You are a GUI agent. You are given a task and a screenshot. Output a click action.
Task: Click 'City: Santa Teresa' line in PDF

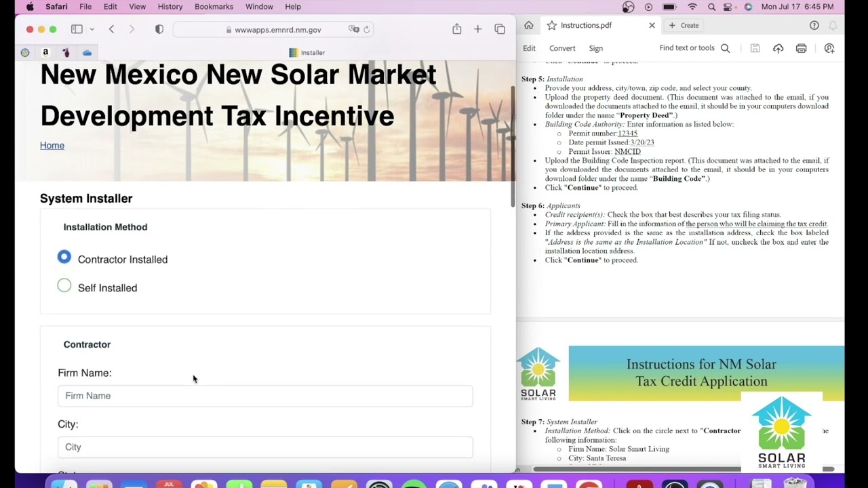click(597, 458)
